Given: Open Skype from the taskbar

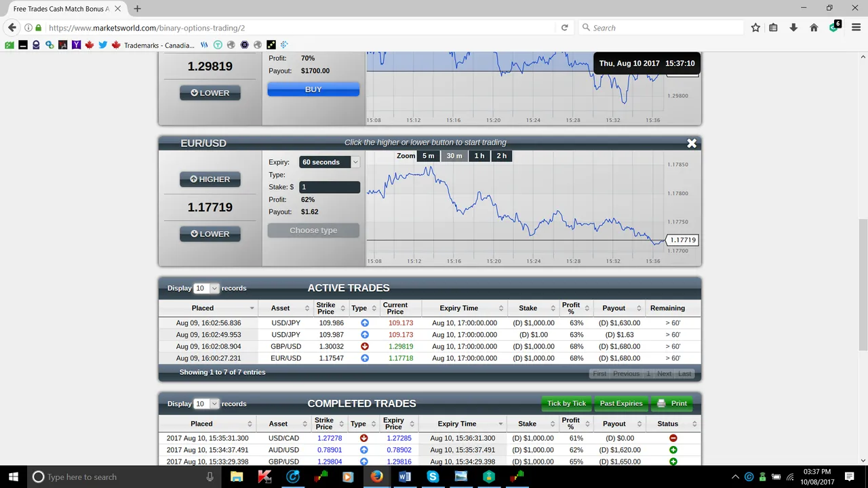Looking at the screenshot, I should pyautogui.click(x=433, y=476).
